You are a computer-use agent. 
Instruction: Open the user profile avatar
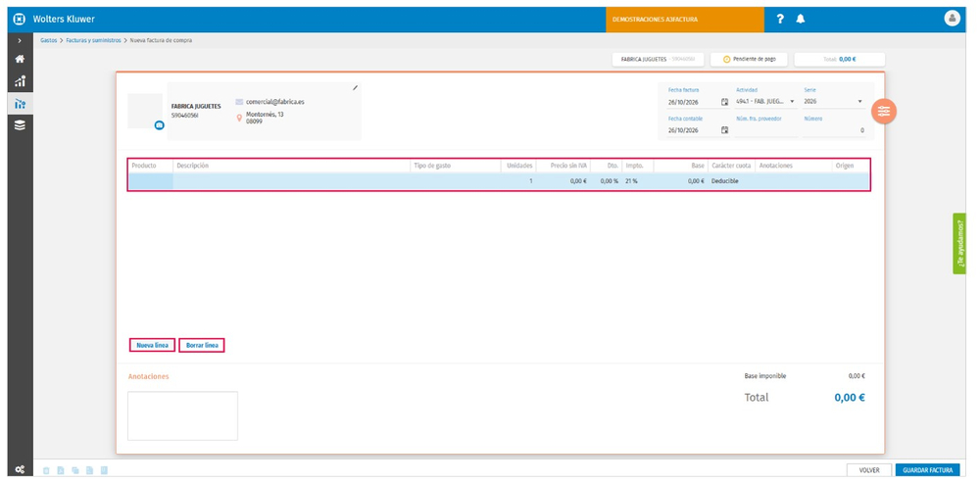[952, 19]
